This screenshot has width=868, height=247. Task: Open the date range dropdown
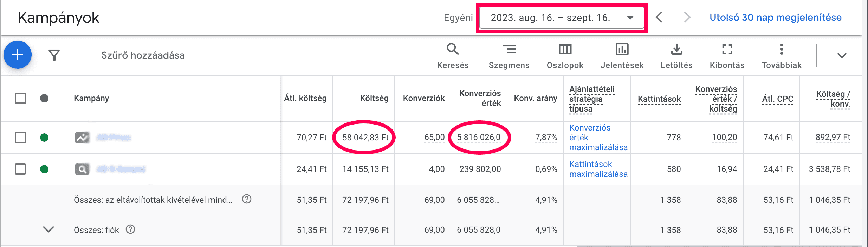(562, 18)
